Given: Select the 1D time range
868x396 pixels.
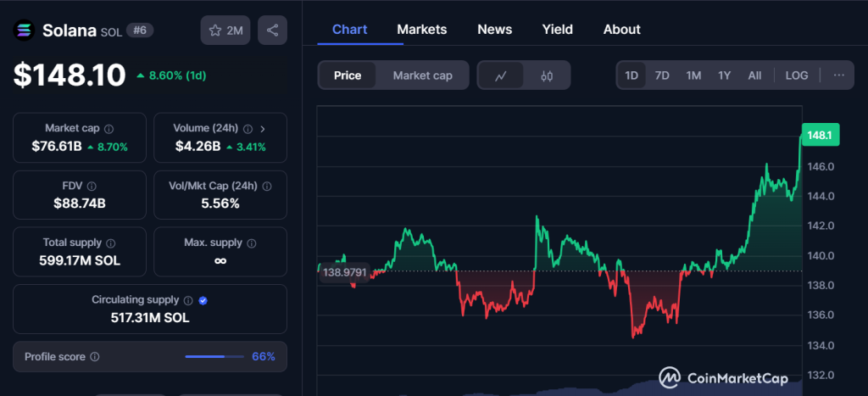Looking at the screenshot, I should pyautogui.click(x=632, y=75).
